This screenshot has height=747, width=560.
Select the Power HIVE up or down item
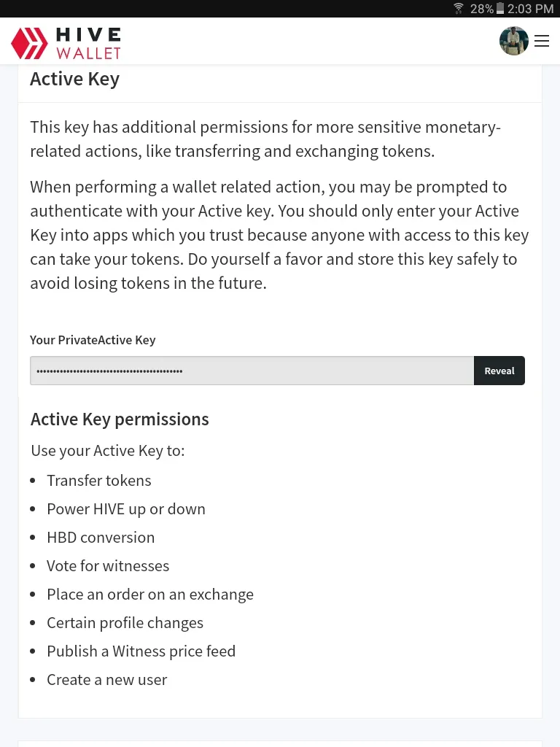(126, 508)
